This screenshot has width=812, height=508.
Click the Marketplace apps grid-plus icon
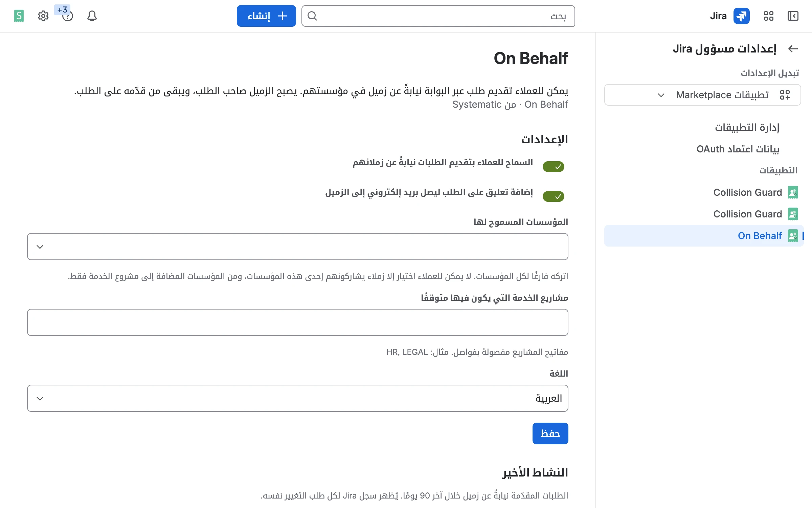[x=785, y=95]
